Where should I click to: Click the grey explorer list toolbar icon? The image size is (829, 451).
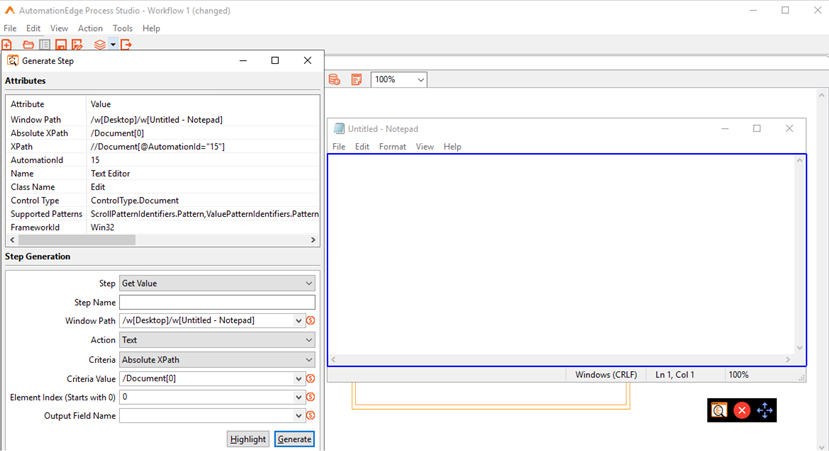(45, 45)
